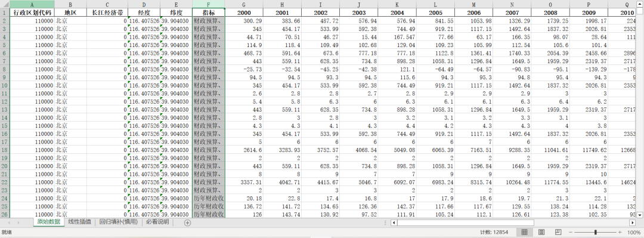Click the 地区 header cell
The height and width of the screenshot is (238, 644).
coord(70,13)
